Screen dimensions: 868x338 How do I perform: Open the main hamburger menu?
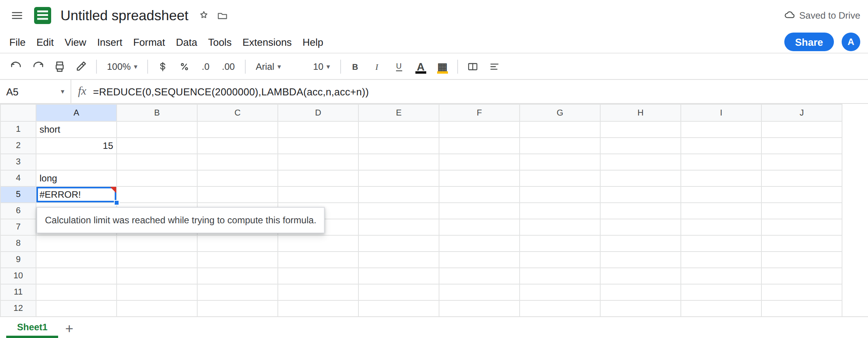pos(17,16)
